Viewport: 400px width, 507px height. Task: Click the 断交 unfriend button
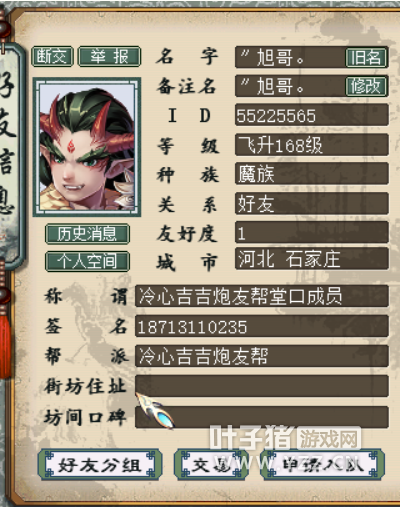[52, 56]
